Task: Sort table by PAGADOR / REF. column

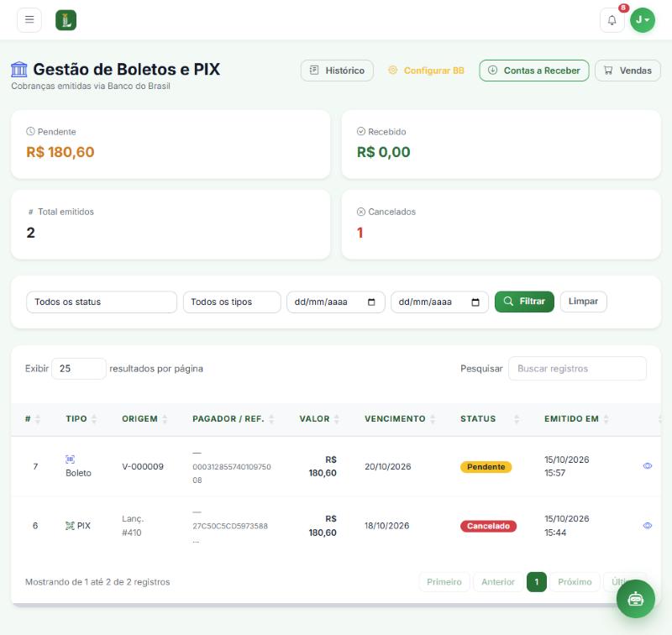Action: click(x=234, y=419)
